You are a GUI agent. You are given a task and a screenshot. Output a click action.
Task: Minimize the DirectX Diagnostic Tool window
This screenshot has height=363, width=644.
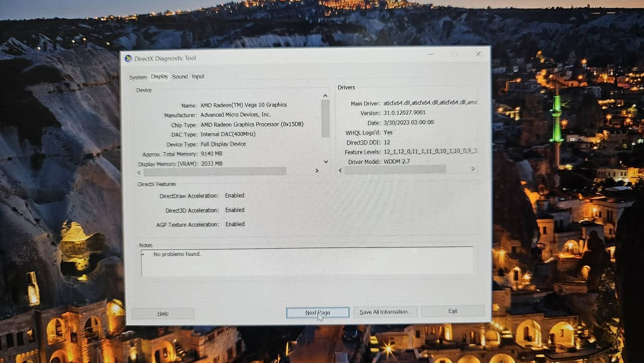(x=431, y=54)
